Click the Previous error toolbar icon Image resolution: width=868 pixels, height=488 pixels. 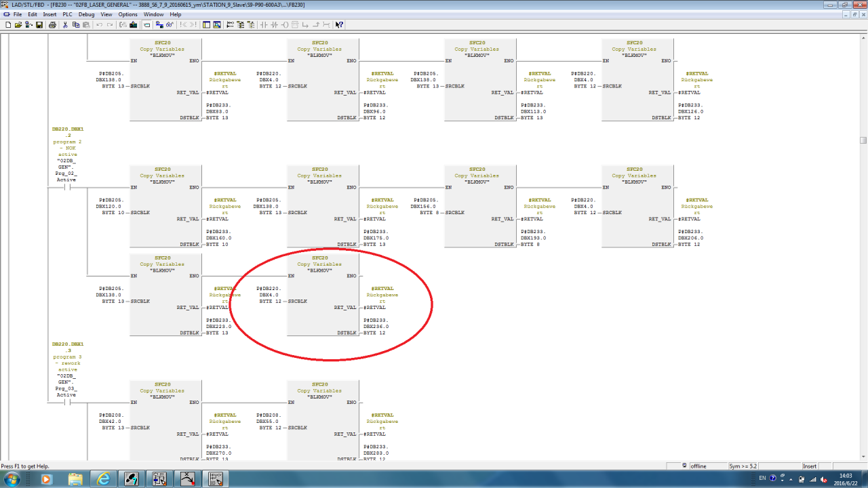pos(182,25)
